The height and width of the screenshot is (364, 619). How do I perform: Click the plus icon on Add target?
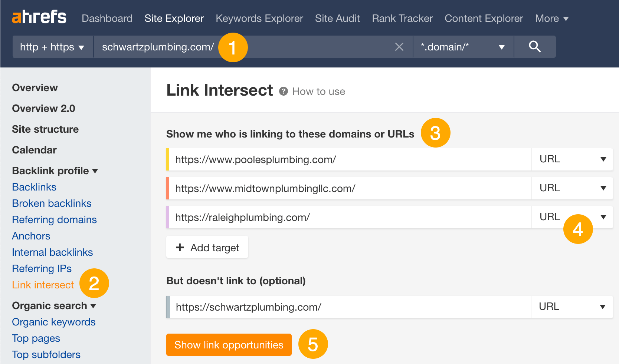(x=180, y=247)
